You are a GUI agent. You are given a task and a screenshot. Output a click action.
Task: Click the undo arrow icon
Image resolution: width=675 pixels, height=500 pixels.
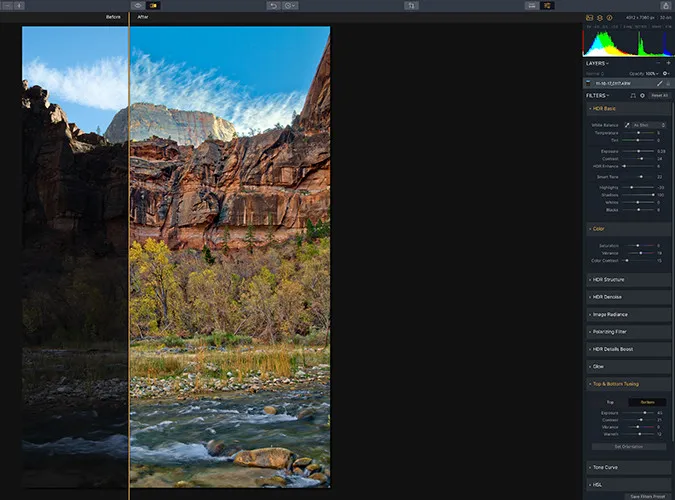click(272, 5)
